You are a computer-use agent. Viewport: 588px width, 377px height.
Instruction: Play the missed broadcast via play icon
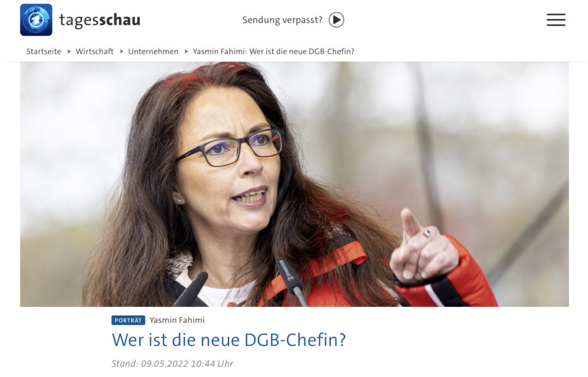pyautogui.click(x=336, y=20)
